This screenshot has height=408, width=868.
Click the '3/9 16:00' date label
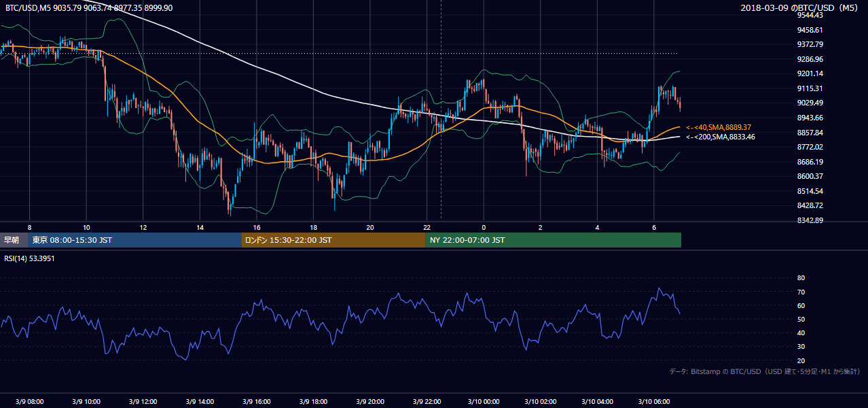256,402
